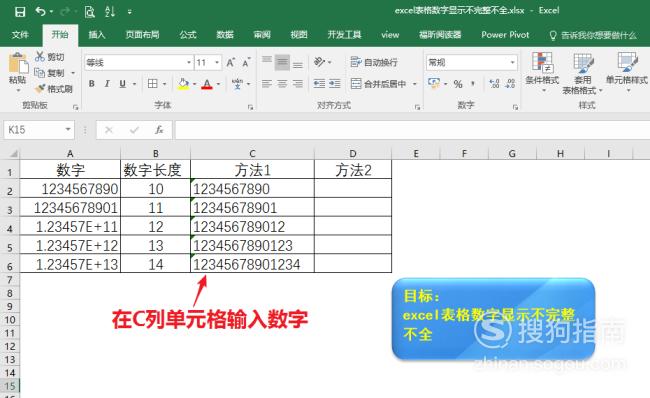This screenshot has height=398, width=650.
Task: Apply red font color A
Action: point(207,84)
